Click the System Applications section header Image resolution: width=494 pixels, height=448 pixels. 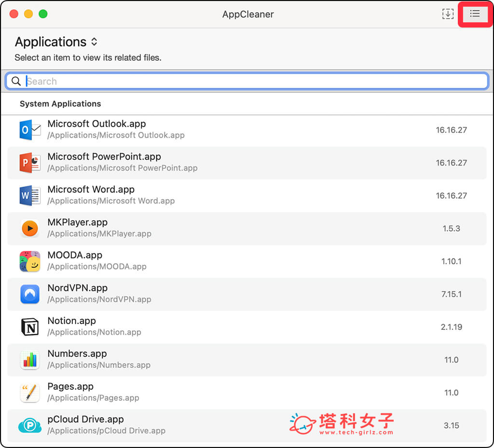point(60,104)
